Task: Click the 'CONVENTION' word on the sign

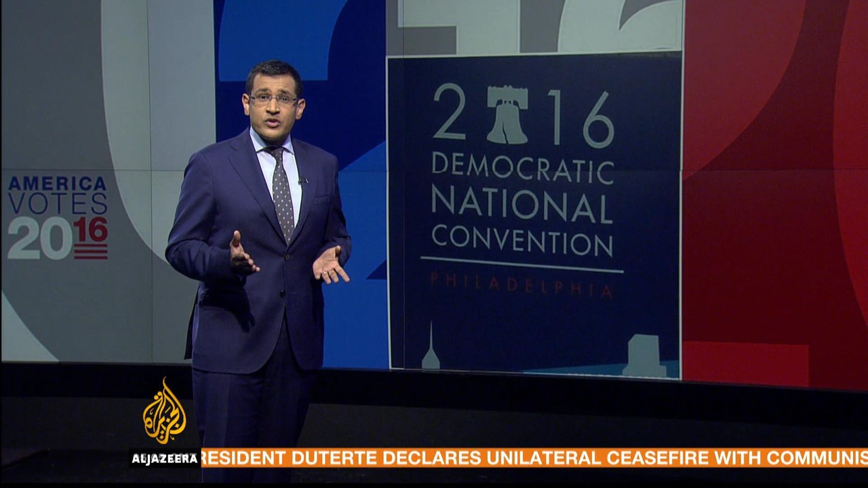Action: (522, 240)
